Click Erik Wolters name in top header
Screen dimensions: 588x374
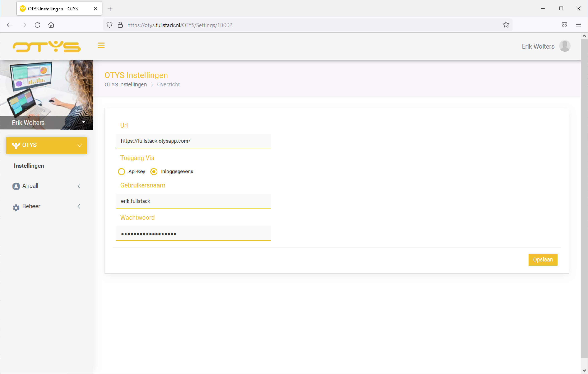click(x=538, y=46)
